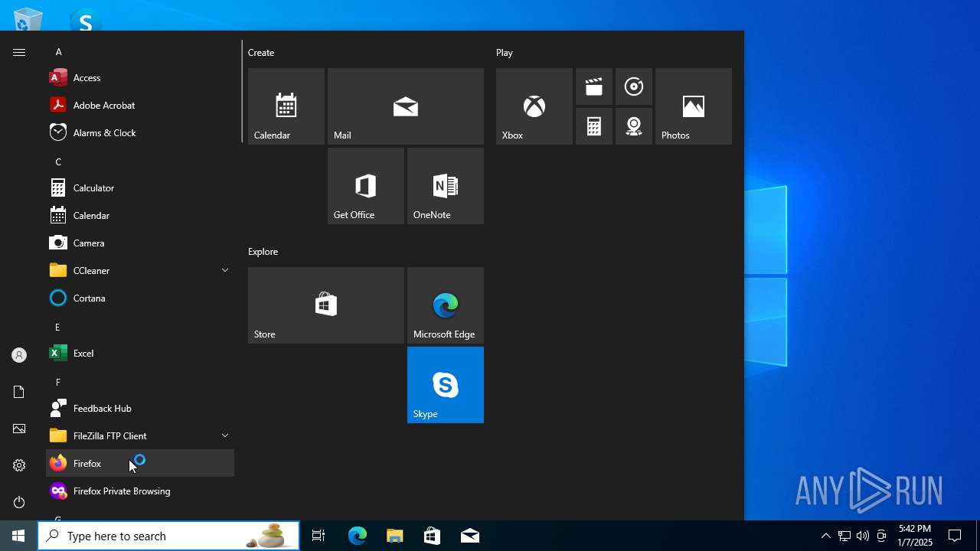
Task: Open Cortana from app list
Action: [x=140, y=298]
